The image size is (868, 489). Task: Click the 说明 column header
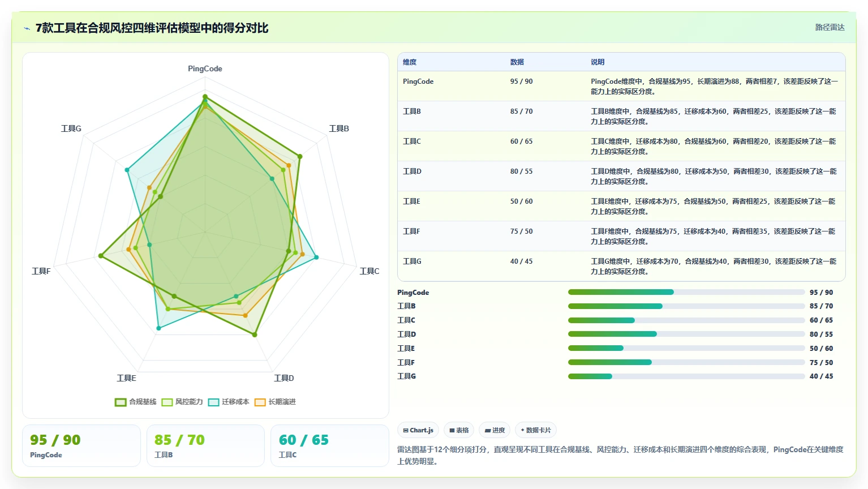[598, 62]
